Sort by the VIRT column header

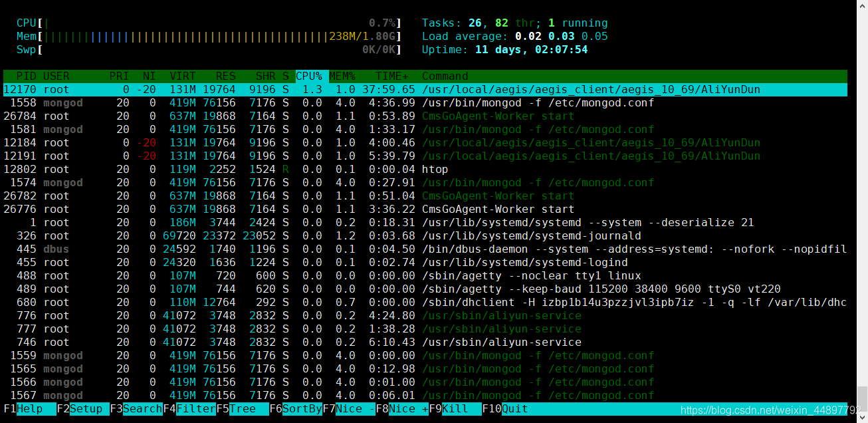pos(183,76)
